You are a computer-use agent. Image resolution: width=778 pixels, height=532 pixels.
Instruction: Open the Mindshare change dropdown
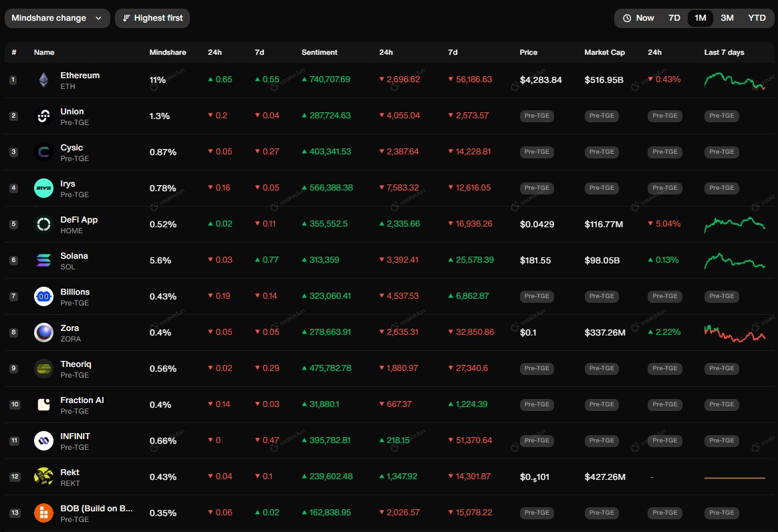tap(57, 18)
